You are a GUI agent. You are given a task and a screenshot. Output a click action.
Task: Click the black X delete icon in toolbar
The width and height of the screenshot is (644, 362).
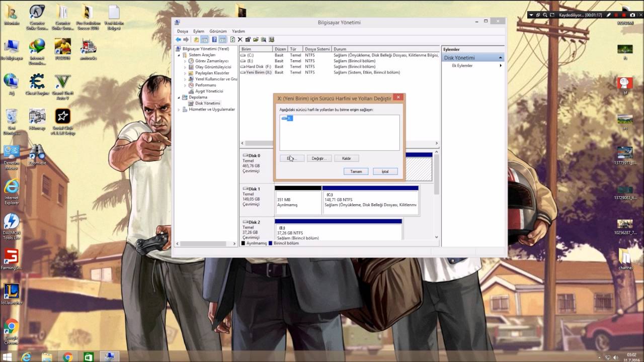240,39
